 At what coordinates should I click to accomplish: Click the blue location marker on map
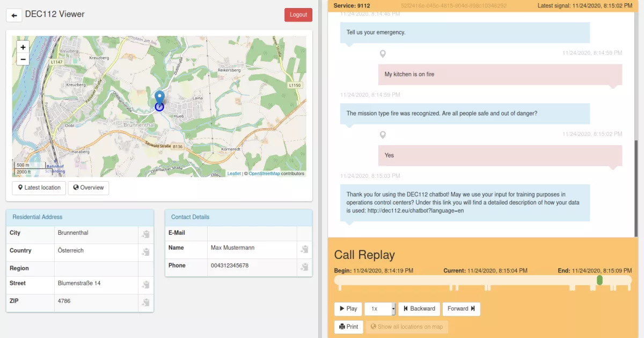point(159,99)
